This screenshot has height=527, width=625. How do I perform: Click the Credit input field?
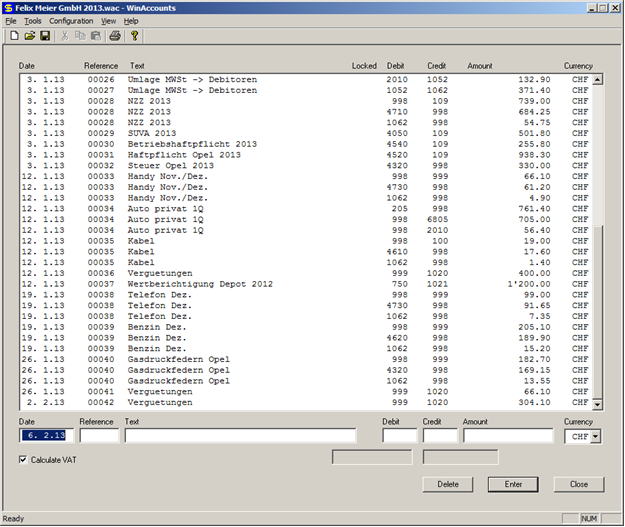click(x=440, y=436)
